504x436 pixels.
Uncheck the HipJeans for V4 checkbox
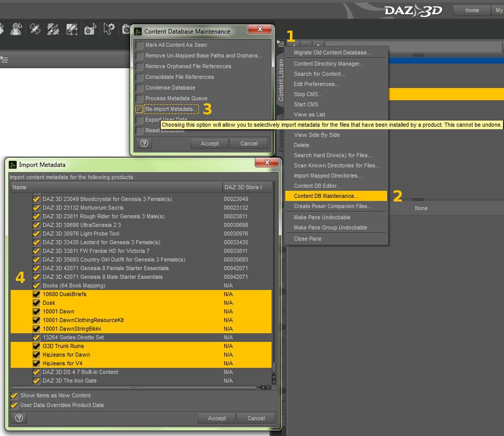tap(36, 363)
